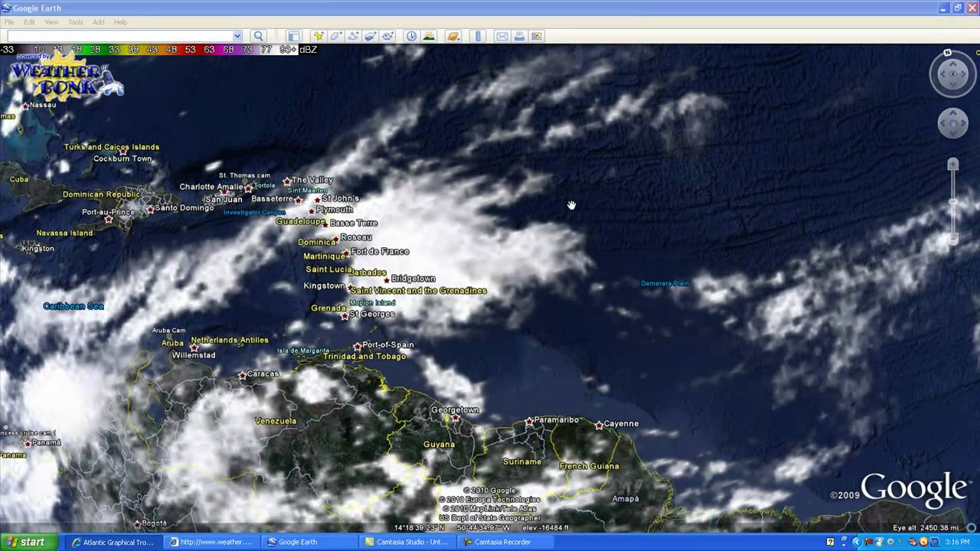980x551 pixels.
Task: Select the Port-of-Spain placemark
Action: click(x=357, y=346)
